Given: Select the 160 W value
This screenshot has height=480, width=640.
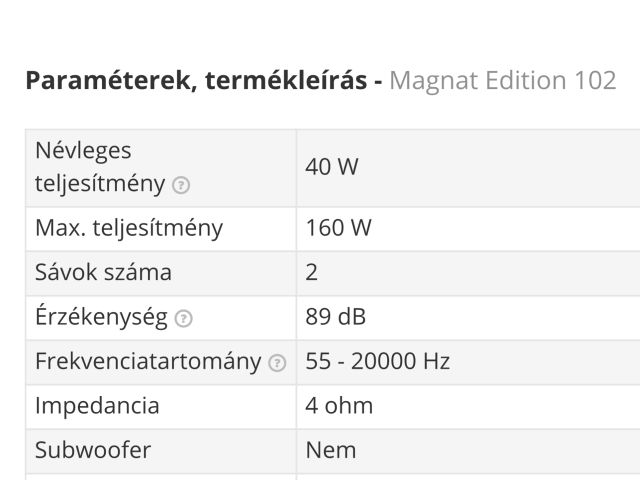Looking at the screenshot, I should point(338,228).
